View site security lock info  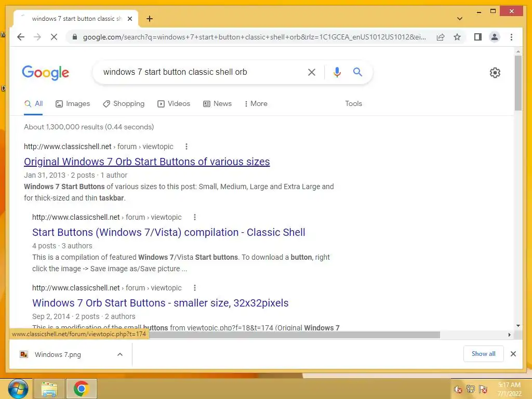point(75,37)
